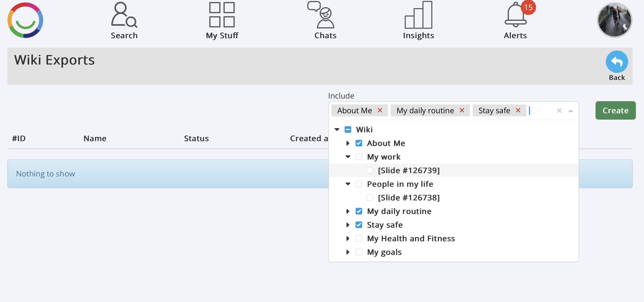Collapse the Wiki tree root

click(x=337, y=130)
